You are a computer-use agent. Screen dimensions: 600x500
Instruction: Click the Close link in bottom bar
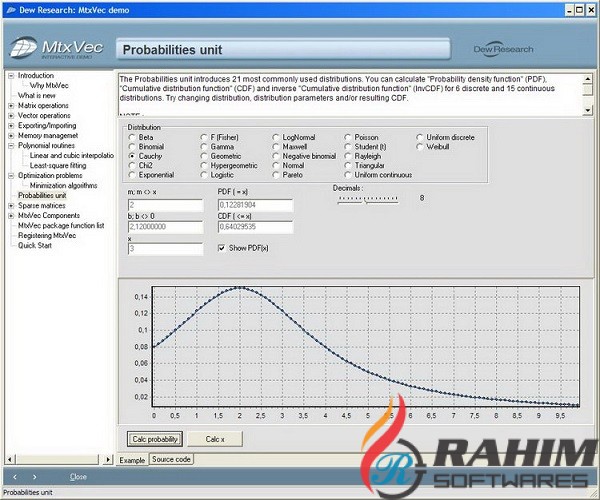pyautogui.click(x=78, y=477)
